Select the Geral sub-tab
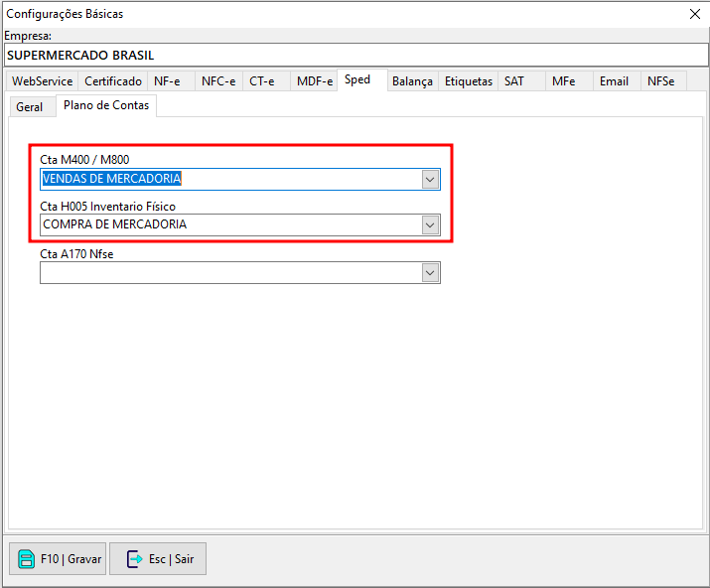Viewport: 710px width, 588px height. [x=30, y=107]
